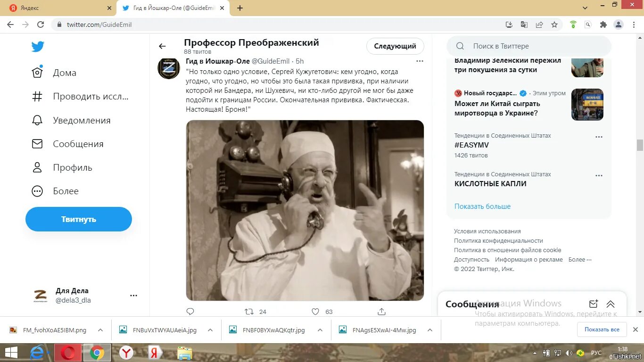The width and height of the screenshot is (644, 362).
Task: Click browser back arrow
Action: 10,25
